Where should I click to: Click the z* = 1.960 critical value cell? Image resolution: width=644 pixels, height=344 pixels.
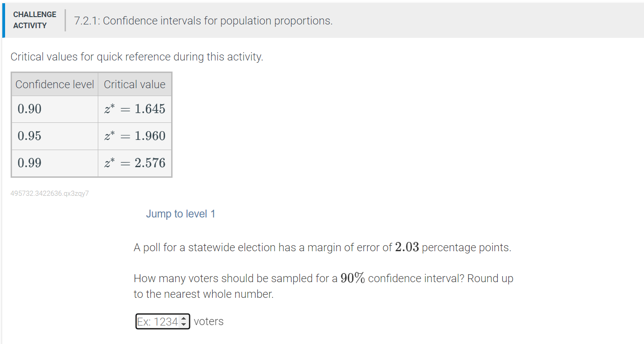click(134, 136)
